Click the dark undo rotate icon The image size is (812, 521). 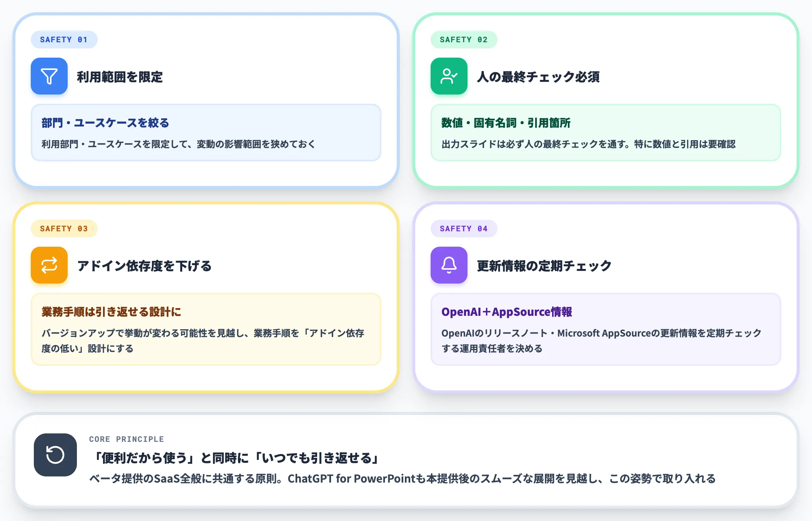(x=55, y=455)
